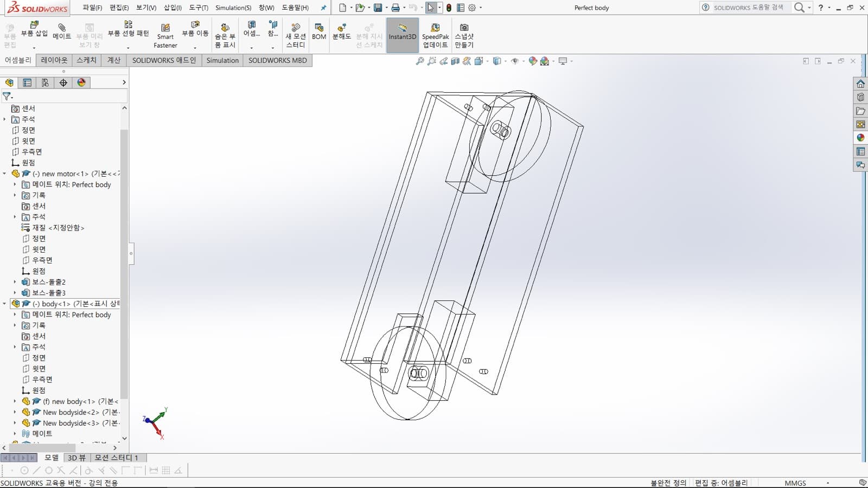
Task: Open the Edit Appearance color sphere icon
Action: [533, 61]
